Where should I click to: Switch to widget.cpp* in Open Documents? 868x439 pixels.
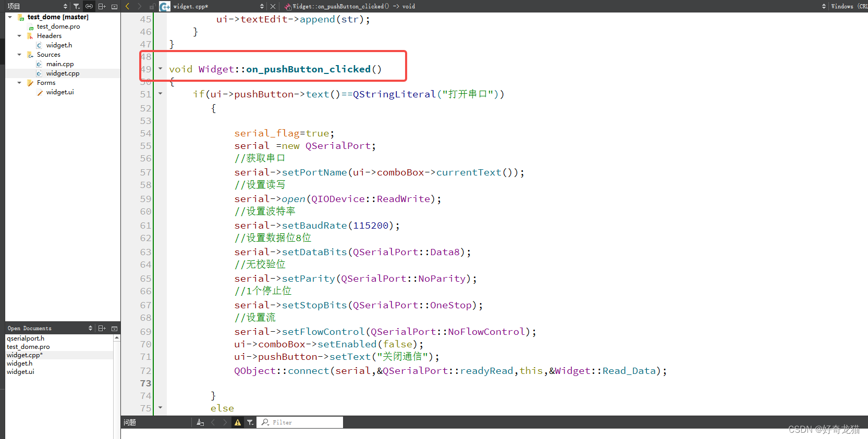pyautogui.click(x=25, y=355)
